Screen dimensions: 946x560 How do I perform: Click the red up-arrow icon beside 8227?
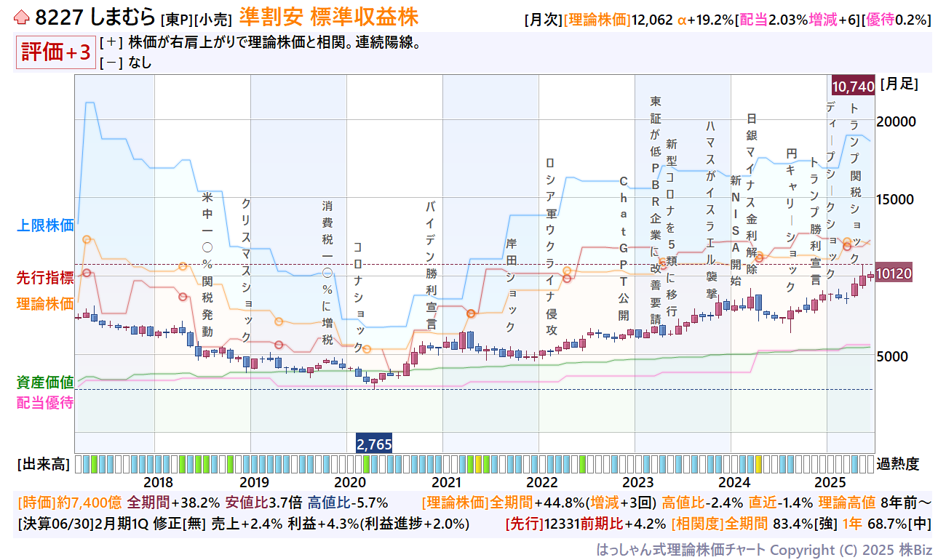pyautogui.click(x=22, y=17)
